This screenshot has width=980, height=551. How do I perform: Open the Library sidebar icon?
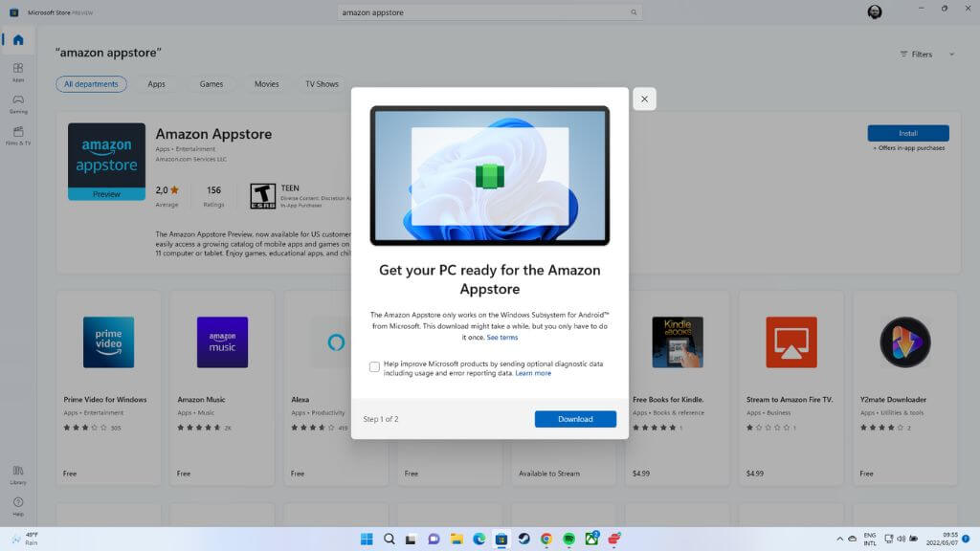tap(18, 474)
